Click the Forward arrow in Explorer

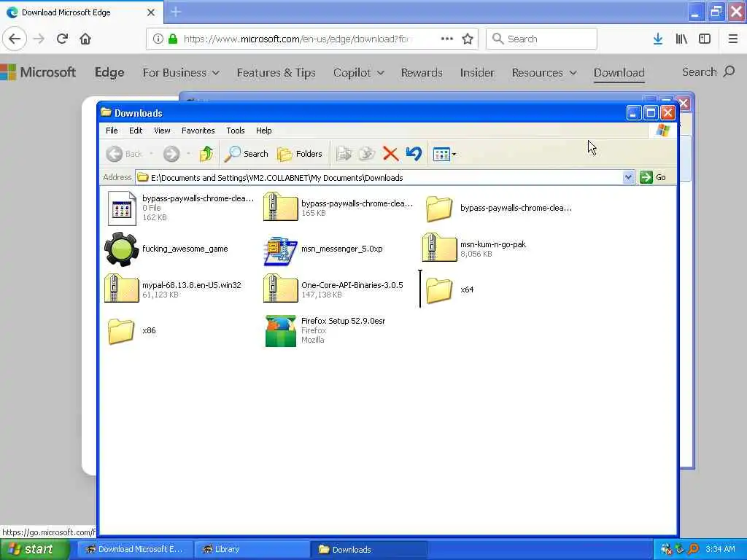pyautogui.click(x=171, y=153)
